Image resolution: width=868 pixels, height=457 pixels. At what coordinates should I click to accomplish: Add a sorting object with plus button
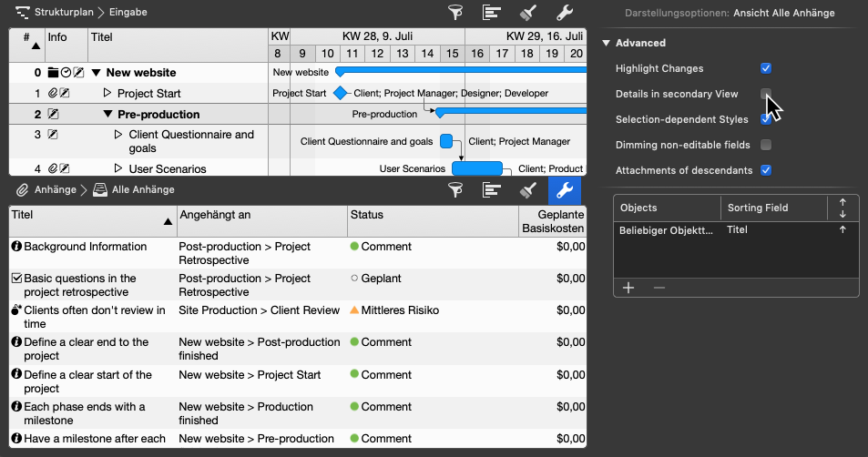628,288
